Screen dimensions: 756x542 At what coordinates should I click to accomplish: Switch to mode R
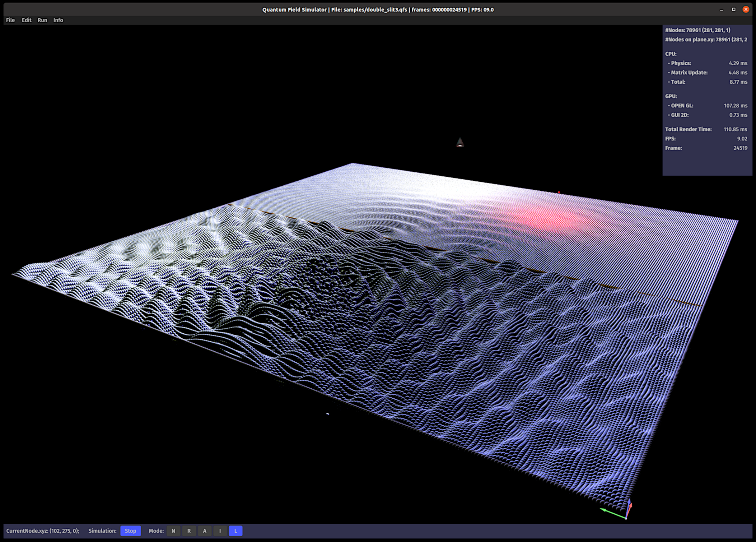click(x=189, y=531)
